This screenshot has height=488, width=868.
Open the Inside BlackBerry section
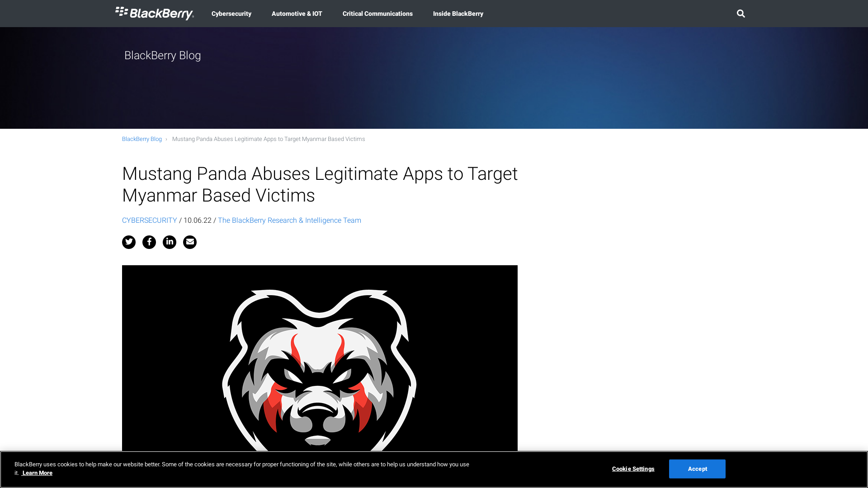[x=458, y=14]
